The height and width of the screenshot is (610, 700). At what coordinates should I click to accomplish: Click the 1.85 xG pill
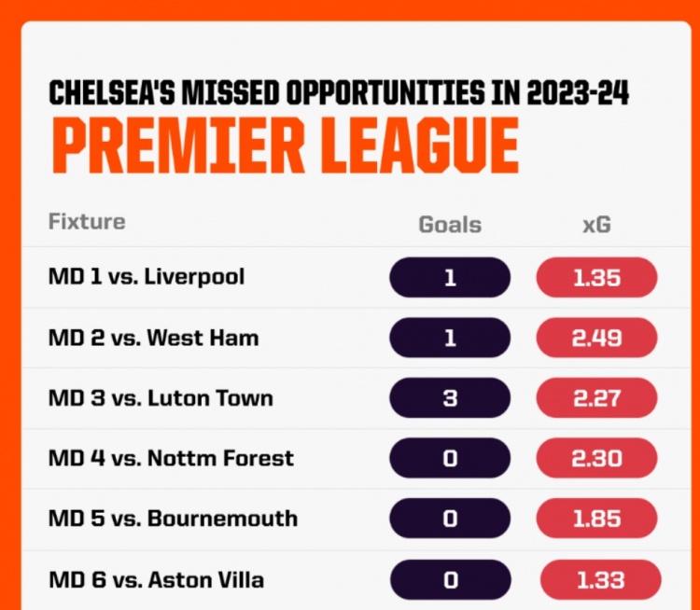pos(597,519)
